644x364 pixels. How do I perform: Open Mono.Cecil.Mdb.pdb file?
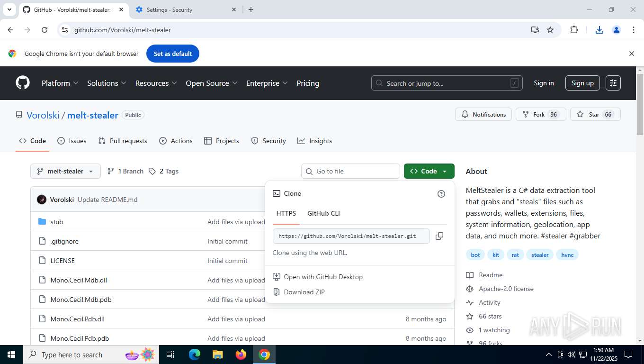[x=81, y=300]
